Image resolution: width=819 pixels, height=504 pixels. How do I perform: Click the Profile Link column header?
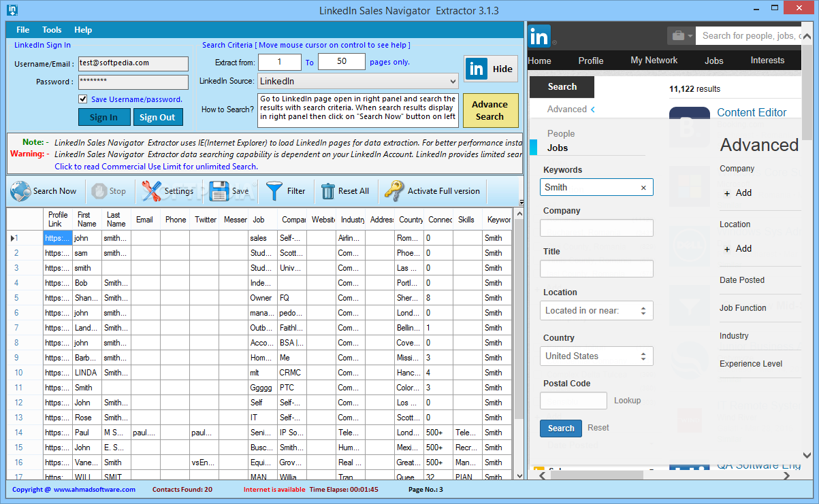click(58, 219)
